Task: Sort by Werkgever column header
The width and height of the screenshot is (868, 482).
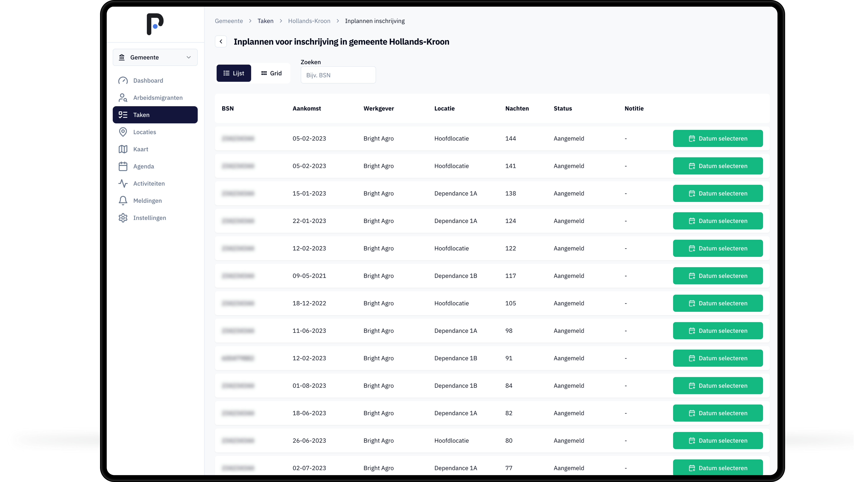Action: click(379, 108)
